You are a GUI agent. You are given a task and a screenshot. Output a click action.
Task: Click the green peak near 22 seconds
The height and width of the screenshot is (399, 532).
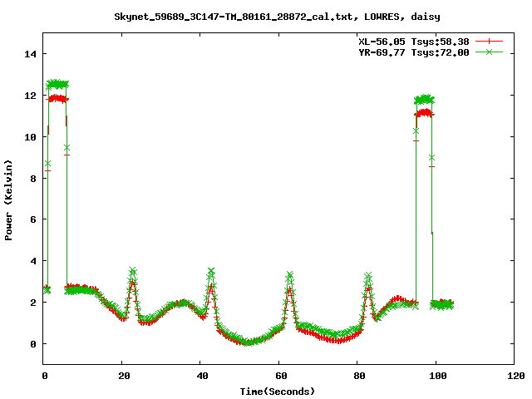pos(133,271)
